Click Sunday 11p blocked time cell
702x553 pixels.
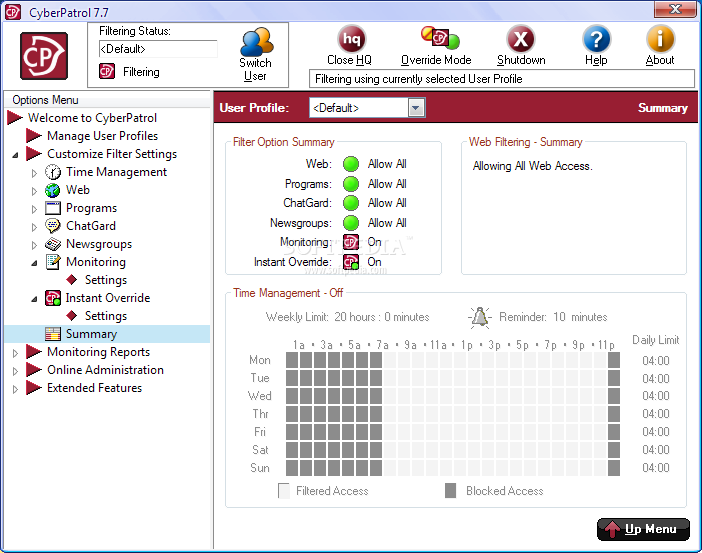(x=614, y=468)
